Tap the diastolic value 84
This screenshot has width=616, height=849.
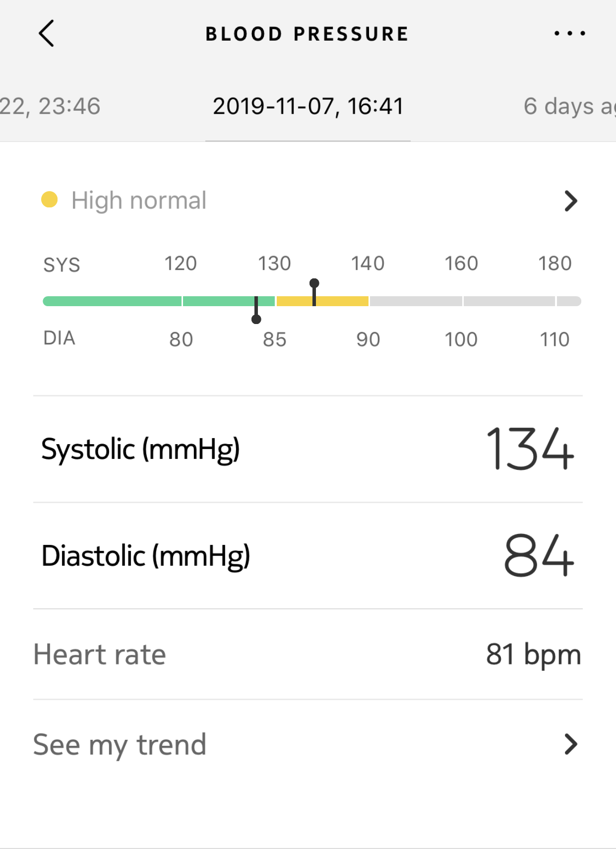[539, 556]
